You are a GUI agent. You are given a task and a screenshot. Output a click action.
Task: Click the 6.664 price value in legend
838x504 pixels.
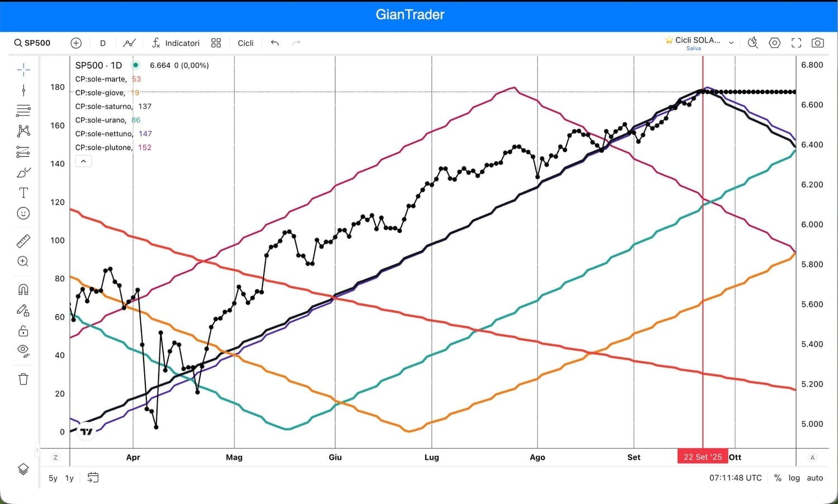pyautogui.click(x=160, y=65)
